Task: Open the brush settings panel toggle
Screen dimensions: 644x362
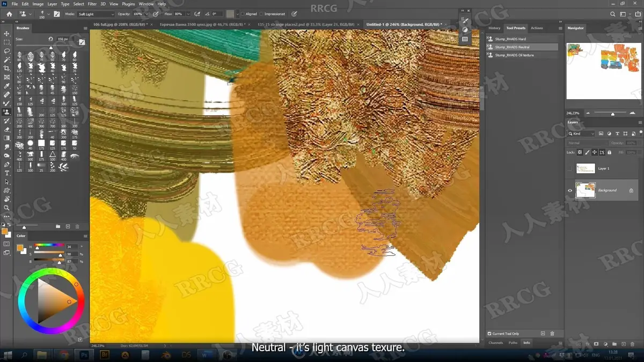Action: tap(57, 14)
